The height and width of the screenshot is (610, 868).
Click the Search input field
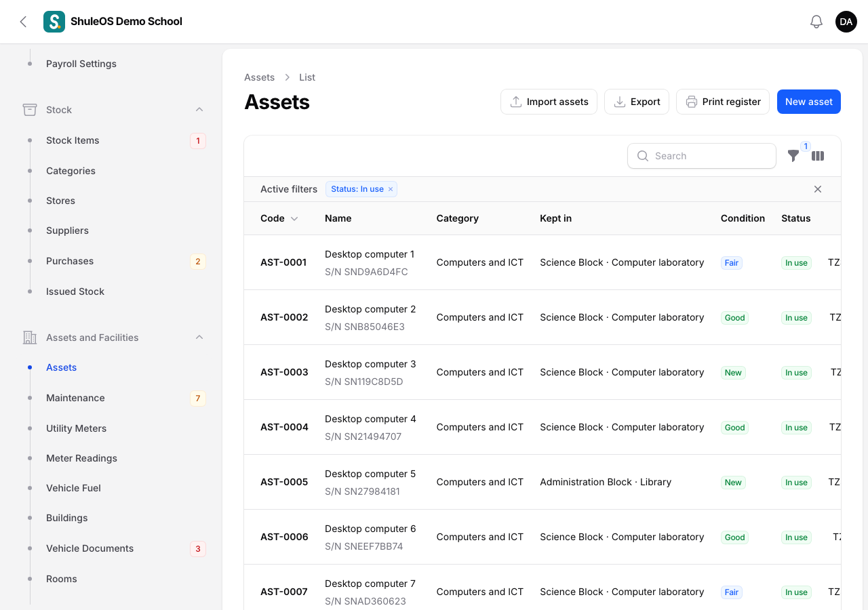(702, 156)
